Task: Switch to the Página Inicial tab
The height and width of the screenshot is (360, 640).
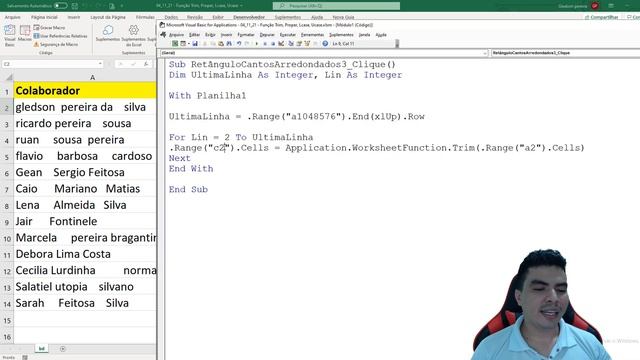Action: point(44,17)
